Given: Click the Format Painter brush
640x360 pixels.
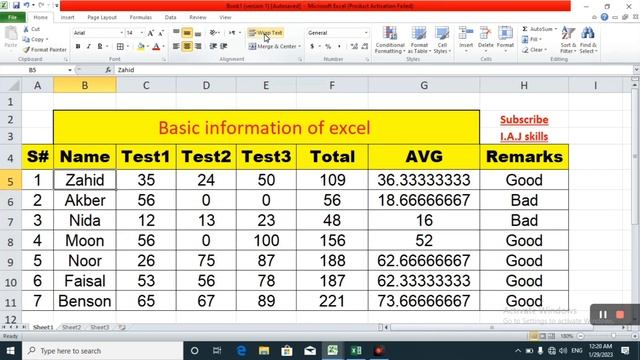Looking at the screenshot, I should tap(45, 50).
